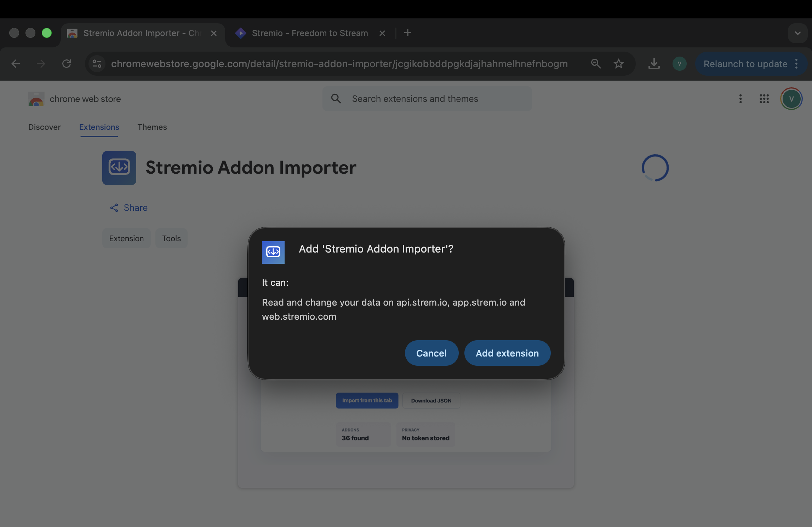Open the Chrome profile avatar in toolbar
This screenshot has width=812, height=527.
679,64
